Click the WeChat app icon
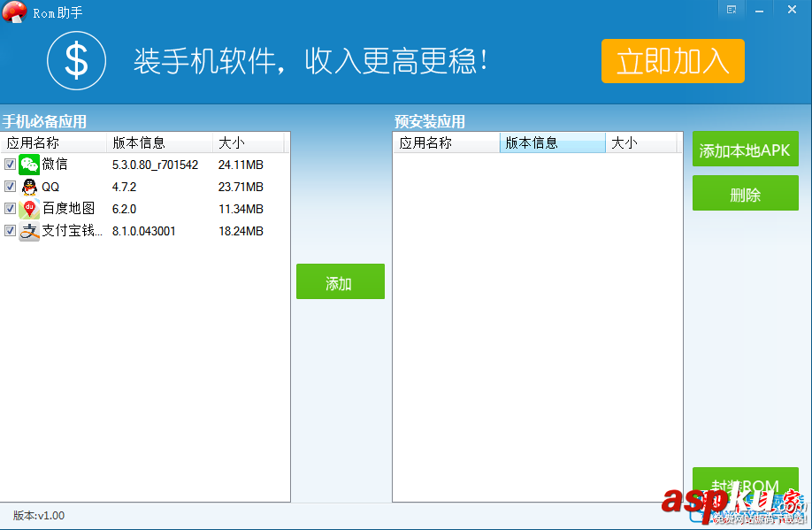Viewport: 812px width, 530px height. coord(29,165)
